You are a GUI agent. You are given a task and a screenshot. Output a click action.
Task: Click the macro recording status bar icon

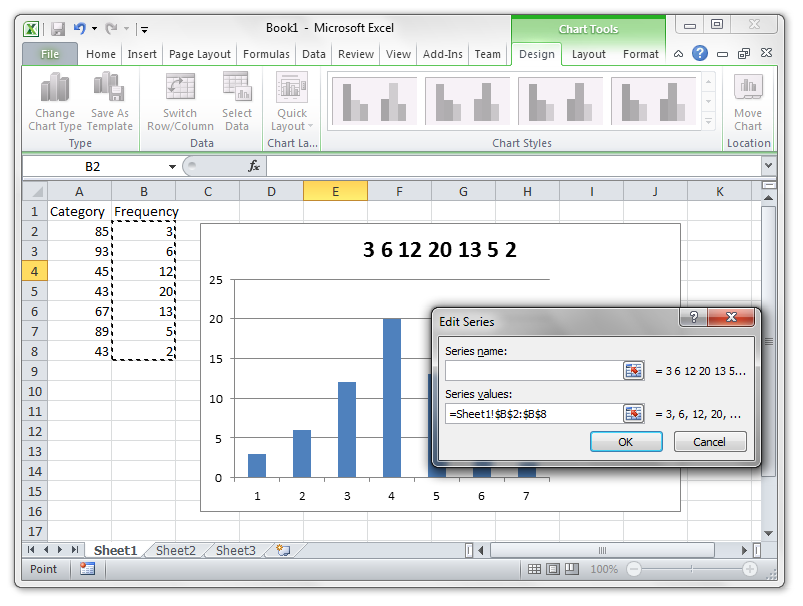pos(88,569)
